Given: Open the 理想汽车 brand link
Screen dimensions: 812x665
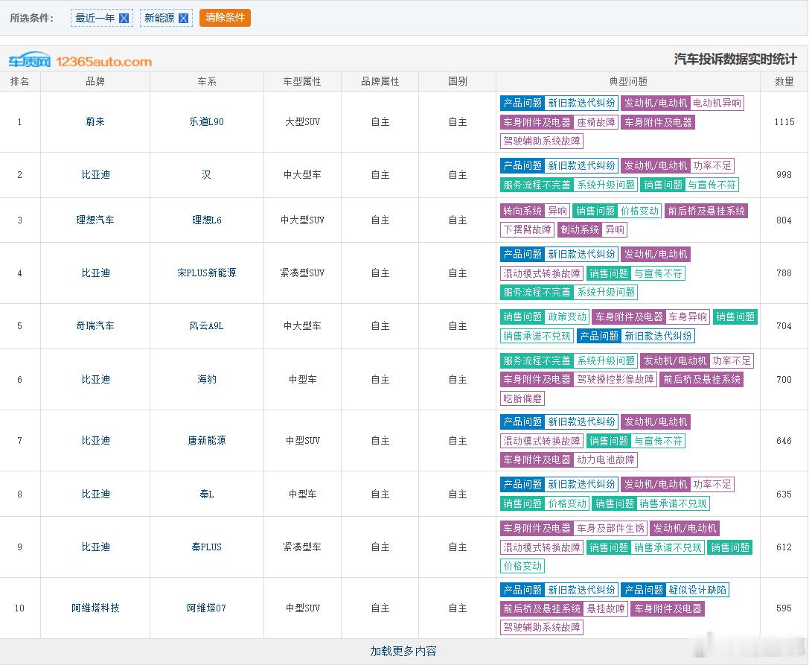Looking at the screenshot, I should click(95, 220).
